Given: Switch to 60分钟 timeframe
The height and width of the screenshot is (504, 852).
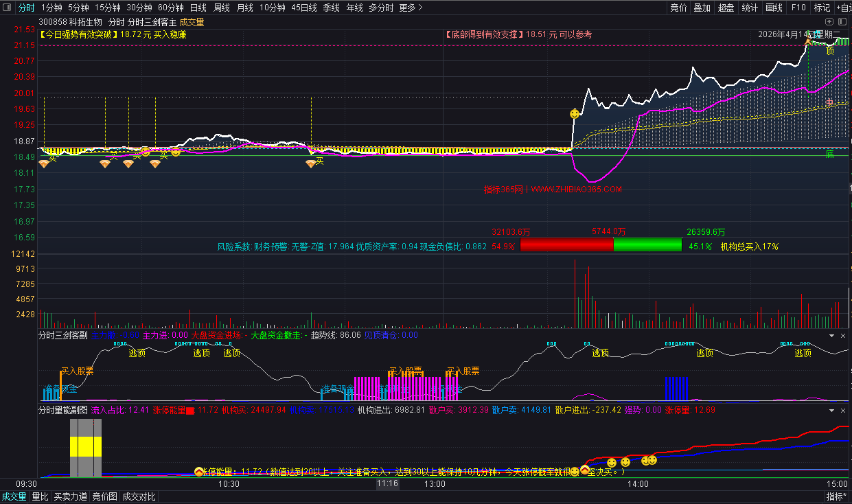Looking at the screenshot, I should coord(171,8).
